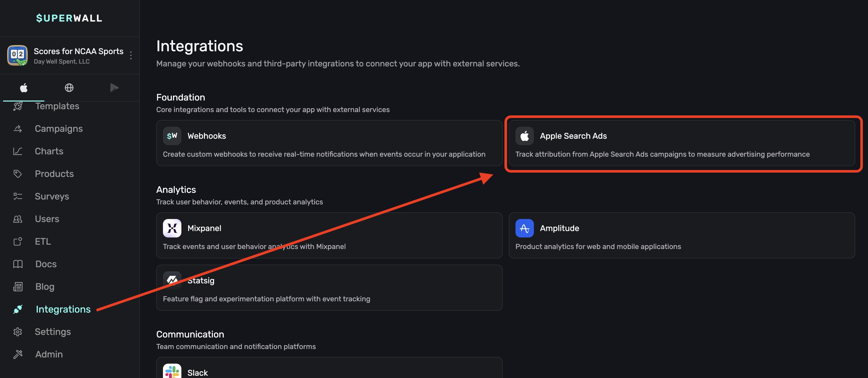Open the app options three-dot menu
This screenshot has height=378, width=868.
[x=131, y=55]
